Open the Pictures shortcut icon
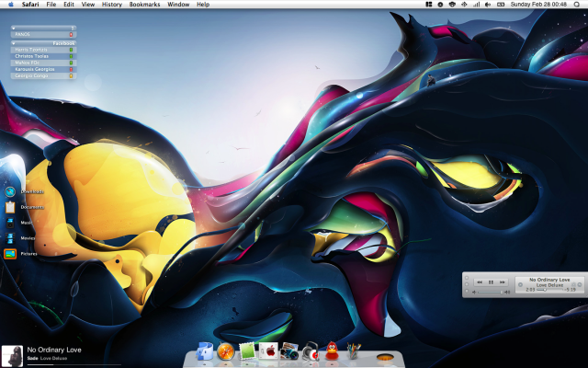The height and width of the screenshot is (368, 588). (10, 254)
